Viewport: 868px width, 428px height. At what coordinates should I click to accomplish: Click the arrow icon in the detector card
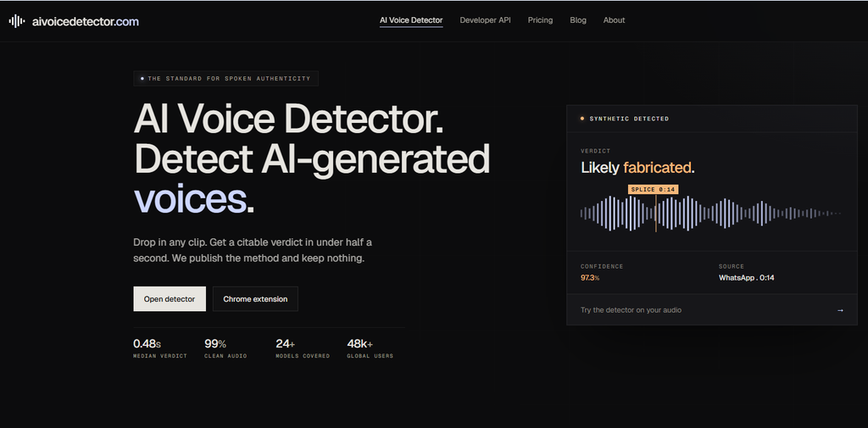(x=840, y=310)
